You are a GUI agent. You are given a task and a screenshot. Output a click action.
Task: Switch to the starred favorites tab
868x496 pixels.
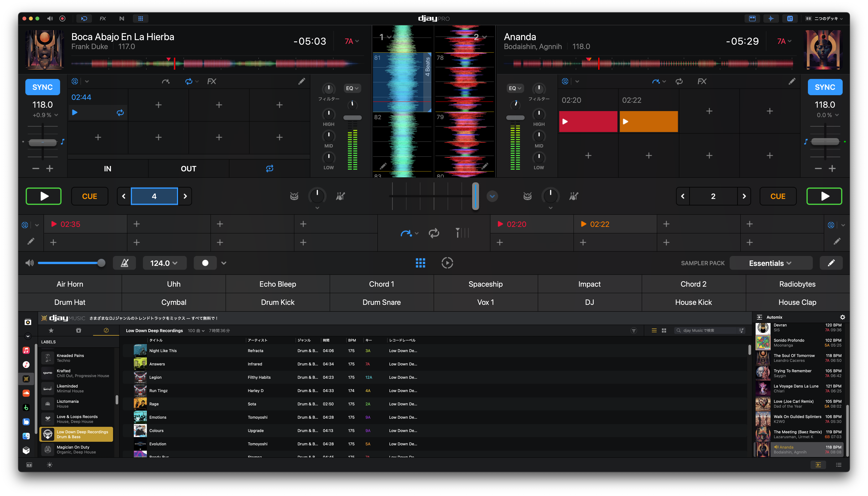tap(51, 331)
